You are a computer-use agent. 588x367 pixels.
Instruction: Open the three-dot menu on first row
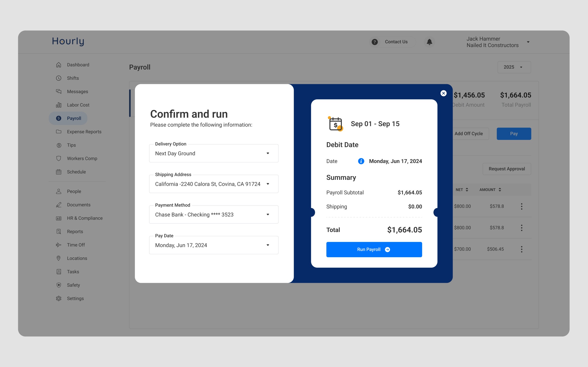point(521,206)
